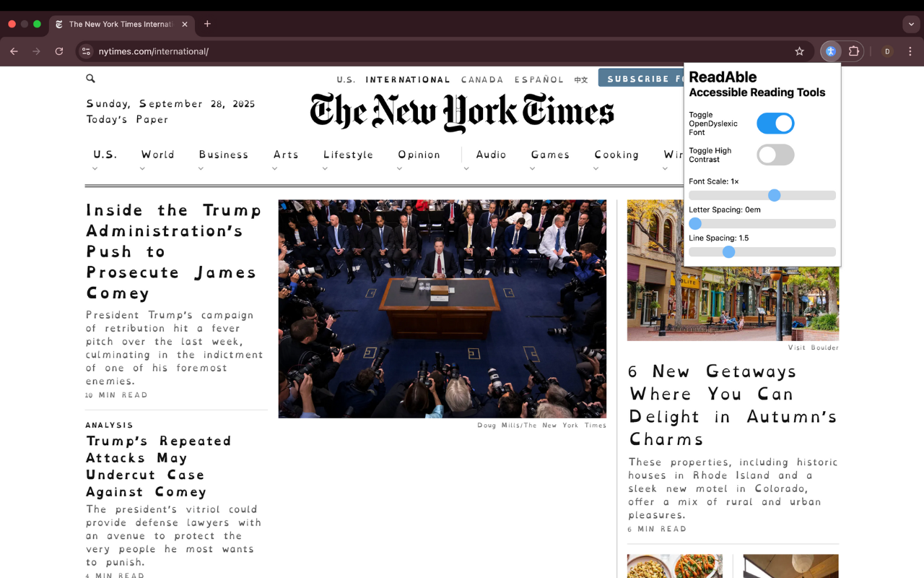Open Trump's Repeated Attacks analysis headline
924x578 pixels.
click(159, 466)
